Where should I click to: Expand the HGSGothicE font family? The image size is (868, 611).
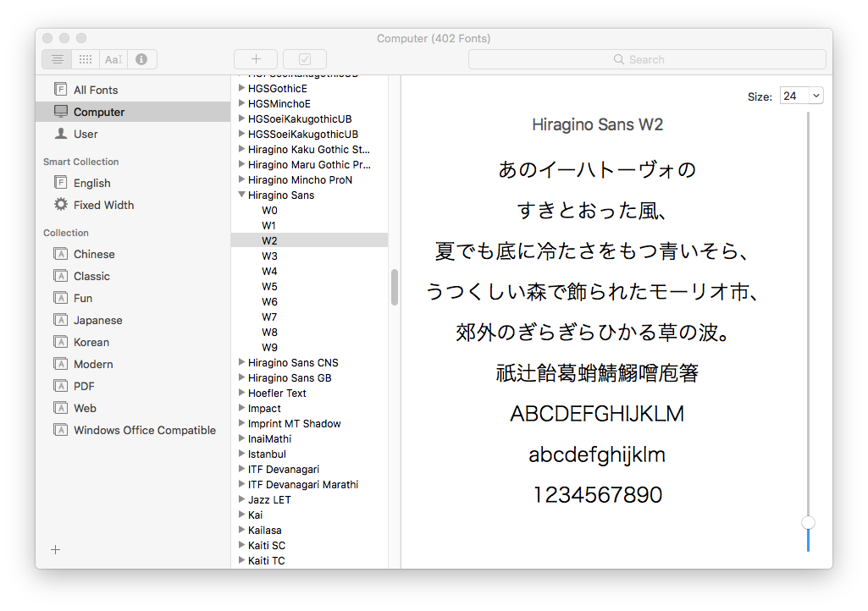pos(241,88)
